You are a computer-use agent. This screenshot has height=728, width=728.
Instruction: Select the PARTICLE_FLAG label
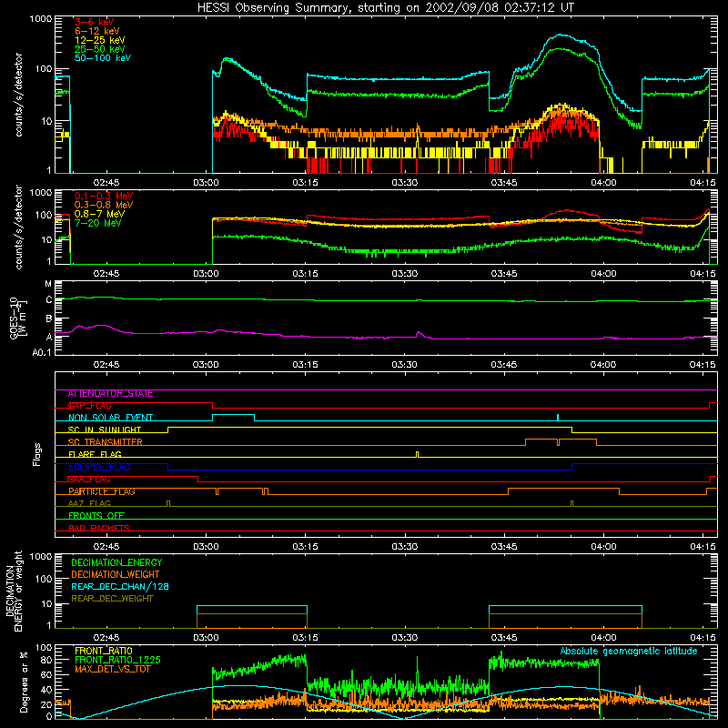coord(102,491)
